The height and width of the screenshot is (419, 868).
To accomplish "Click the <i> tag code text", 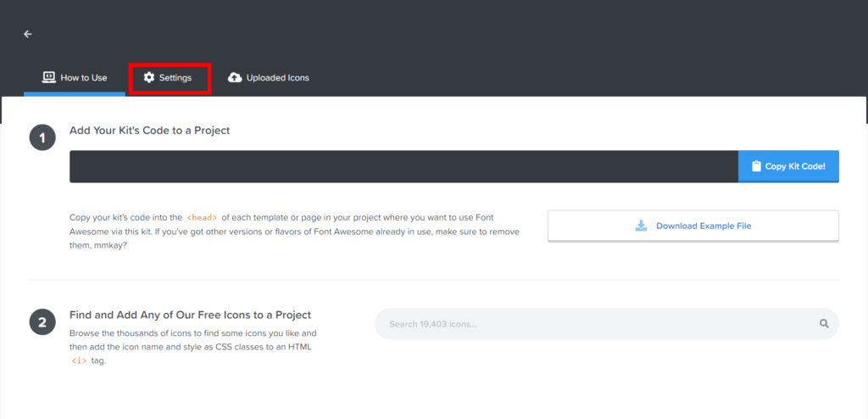I will tap(79, 360).
